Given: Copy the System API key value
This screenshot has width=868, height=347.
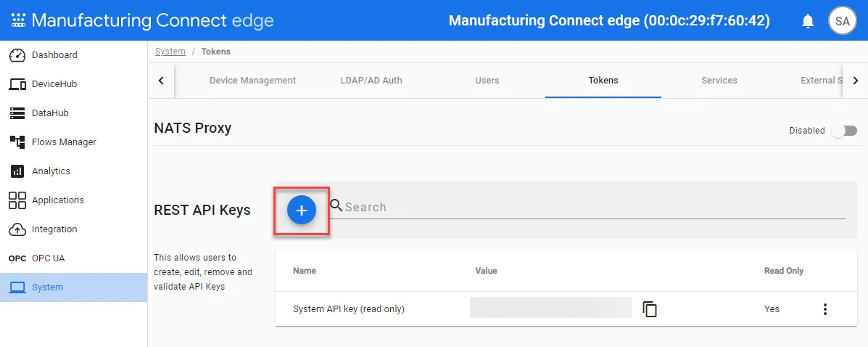Looking at the screenshot, I should coord(649,309).
